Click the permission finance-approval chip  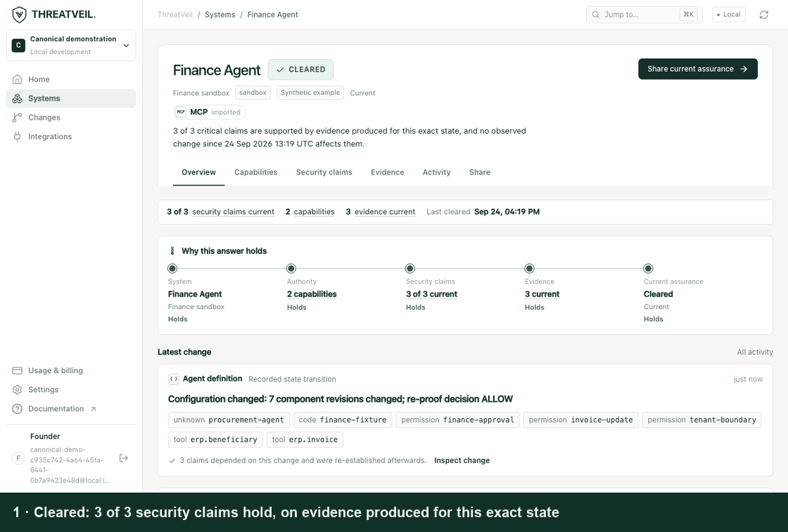click(x=457, y=420)
